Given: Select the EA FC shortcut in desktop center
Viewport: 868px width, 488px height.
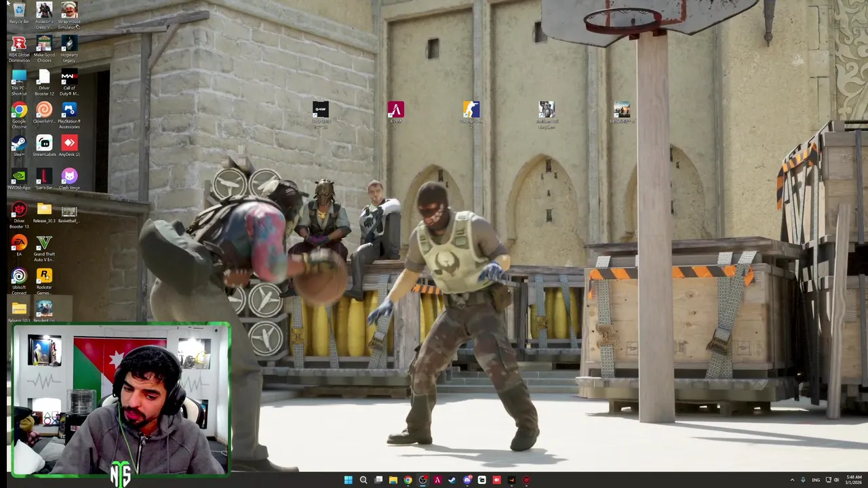Looking at the screenshot, I should tap(320, 115).
